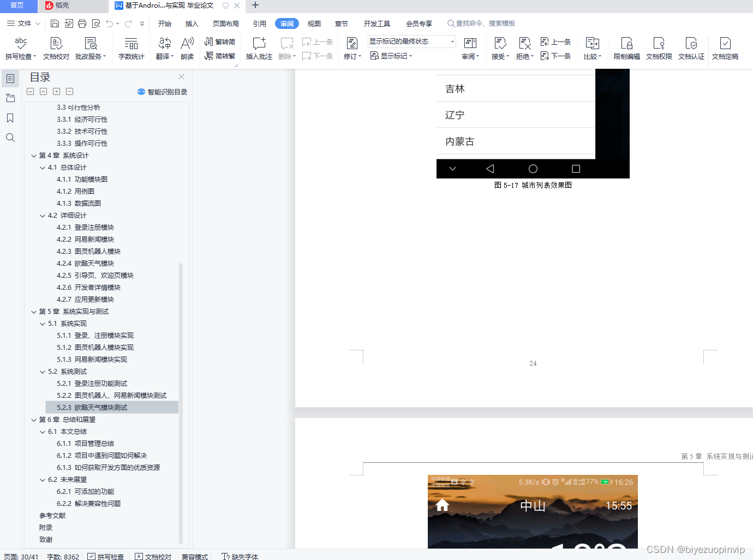This screenshot has width=753, height=560.
Task: Toggle spelling check in status bar
Action: [x=105, y=556]
